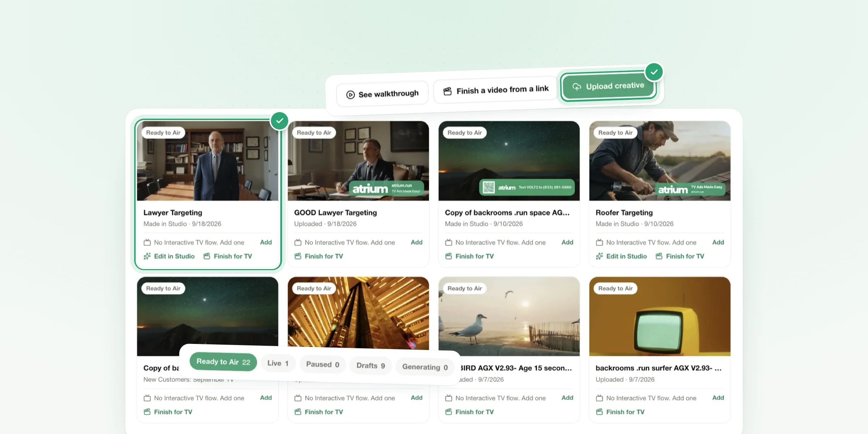Open the GOOD Lawyer Targeting thumbnail
This screenshot has height=434, width=868.
pos(358,161)
